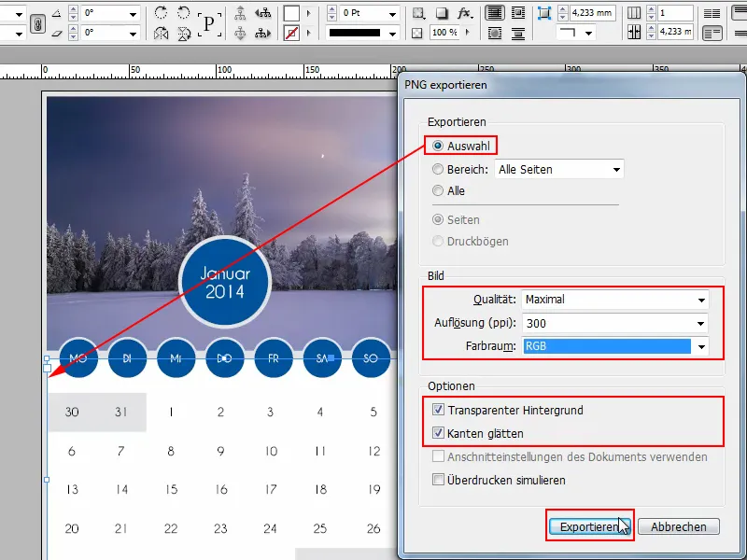
Task: Select the next object in the group
Action: click(x=262, y=33)
